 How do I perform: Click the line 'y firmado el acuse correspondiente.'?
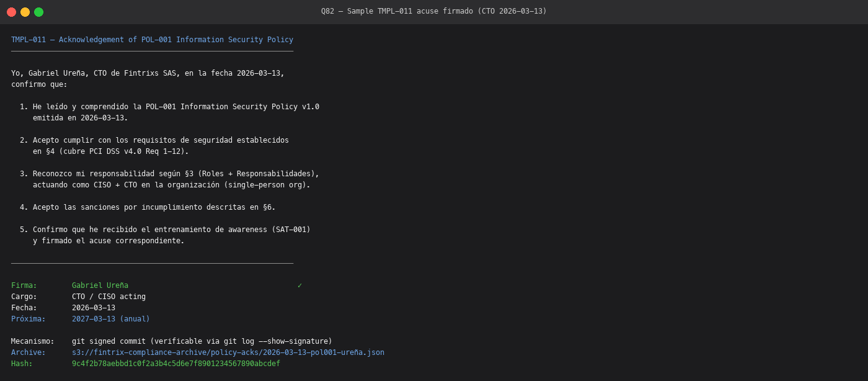tap(108, 241)
